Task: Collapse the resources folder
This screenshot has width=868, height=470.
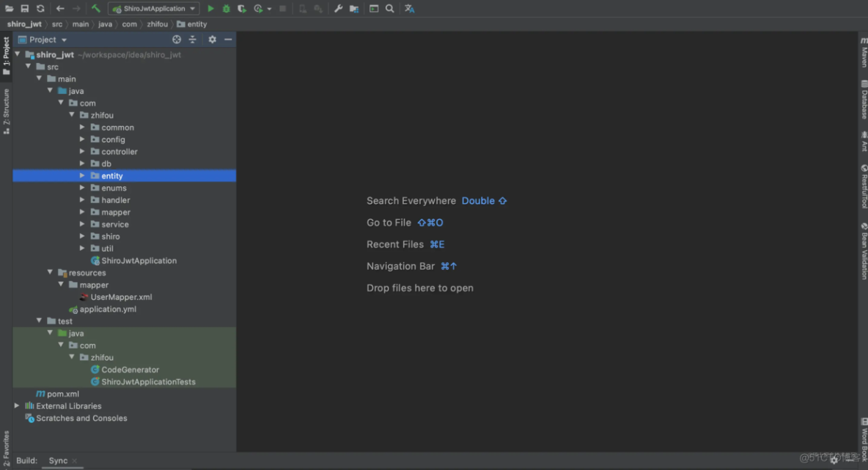Action: pyautogui.click(x=50, y=273)
